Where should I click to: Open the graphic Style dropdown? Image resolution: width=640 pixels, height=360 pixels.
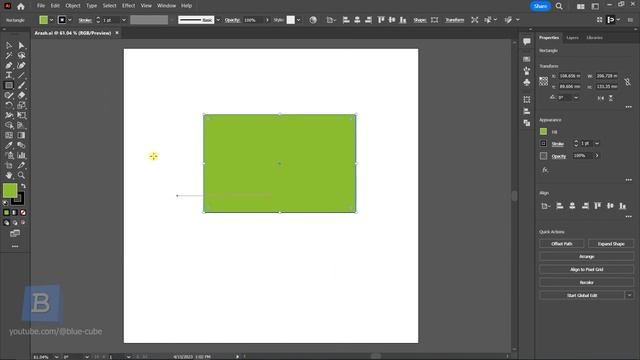pyautogui.click(x=298, y=20)
